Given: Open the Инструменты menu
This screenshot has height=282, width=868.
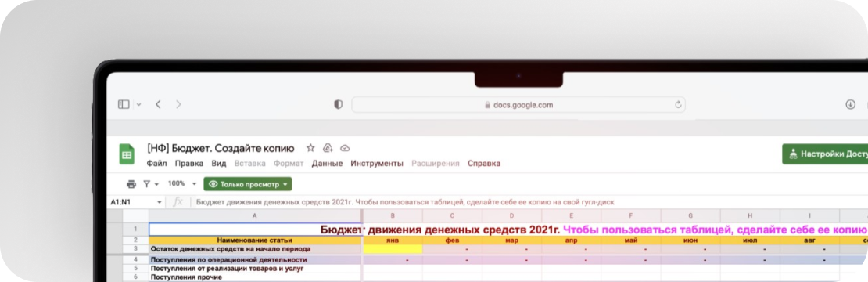Looking at the screenshot, I should (377, 164).
